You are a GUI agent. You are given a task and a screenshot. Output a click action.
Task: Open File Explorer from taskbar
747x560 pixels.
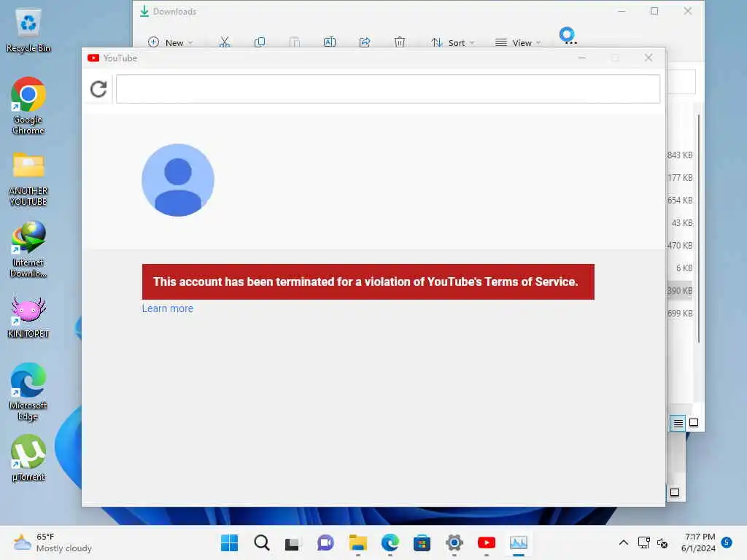[357, 542]
